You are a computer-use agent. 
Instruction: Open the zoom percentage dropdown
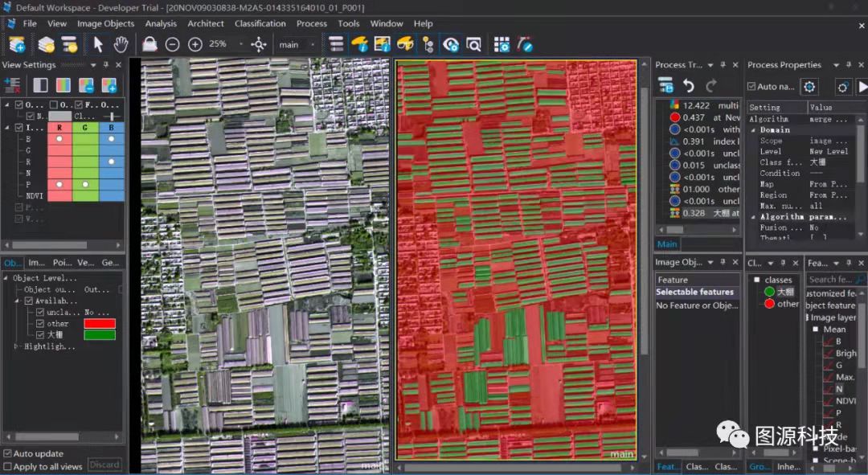(241, 44)
